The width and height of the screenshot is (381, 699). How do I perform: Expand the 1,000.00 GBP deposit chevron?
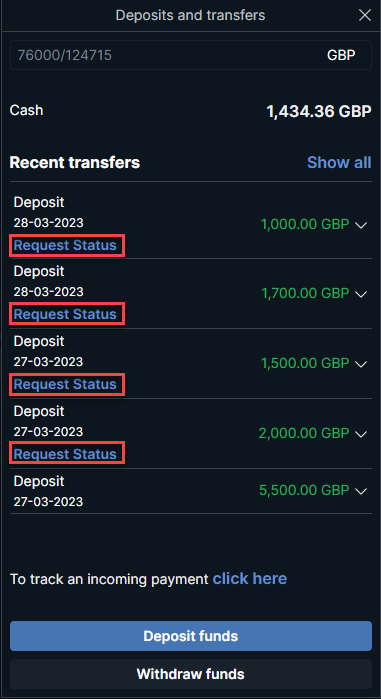tap(361, 225)
